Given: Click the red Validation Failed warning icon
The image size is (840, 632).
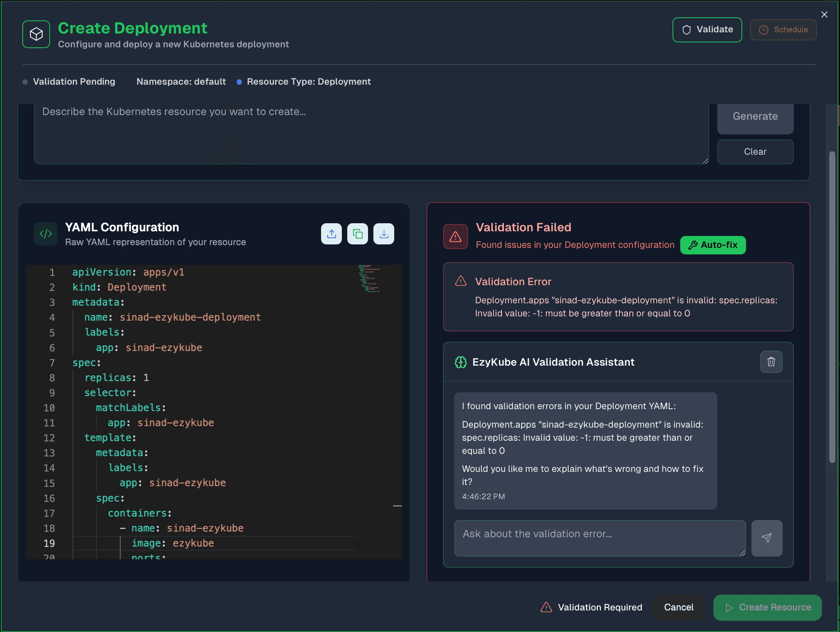Looking at the screenshot, I should pos(455,236).
